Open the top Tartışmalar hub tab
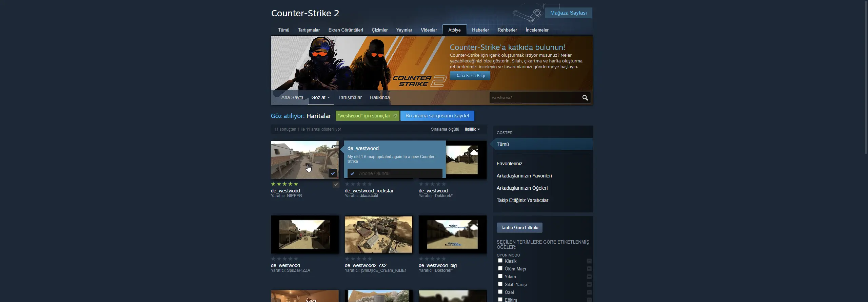Screen dimensions: 868x302 click(x=309, y=30)
